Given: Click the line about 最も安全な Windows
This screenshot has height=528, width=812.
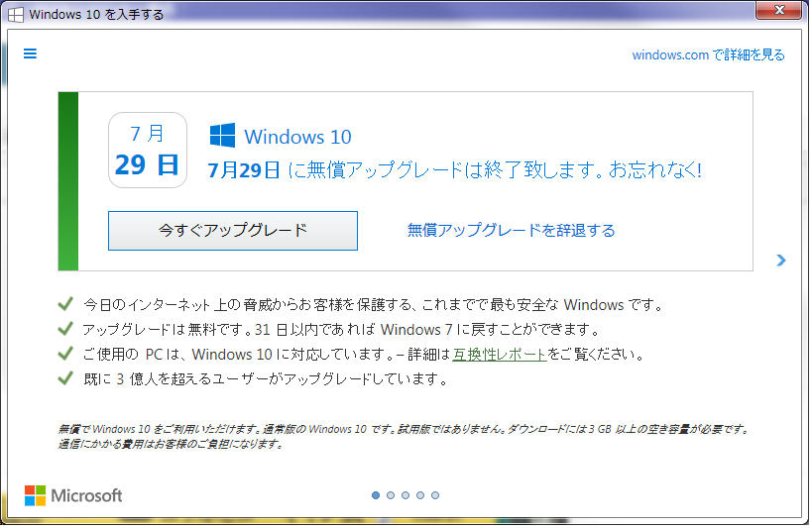Looking at the screenshot, I should coord(374,304).
